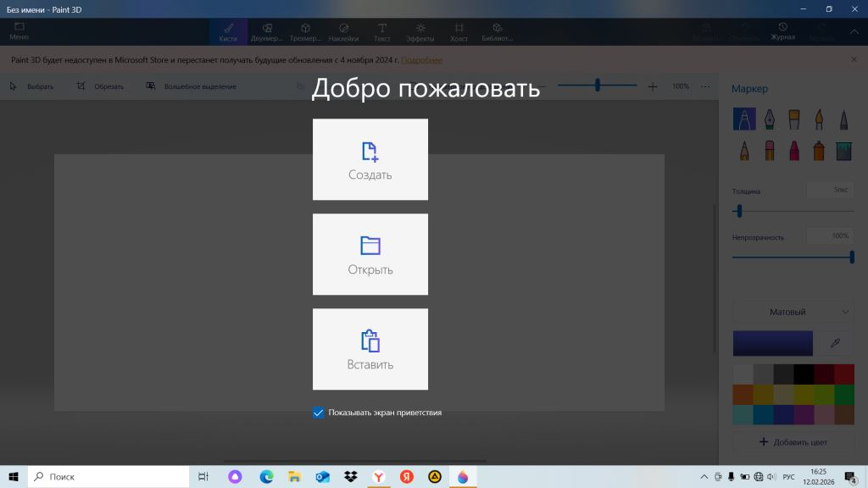Select the paint bucket fill tool
868x488 pixels.
[843, 151]
